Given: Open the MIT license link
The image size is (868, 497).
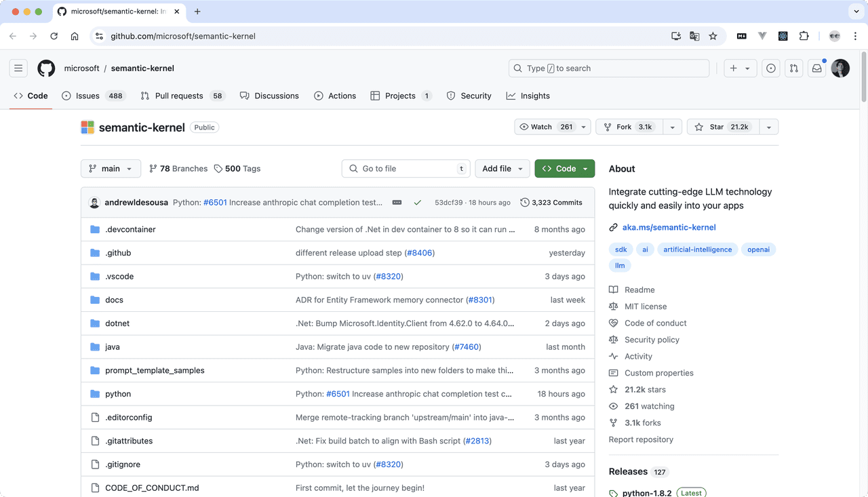Looking at the screenshot, I should click(645, 306).
